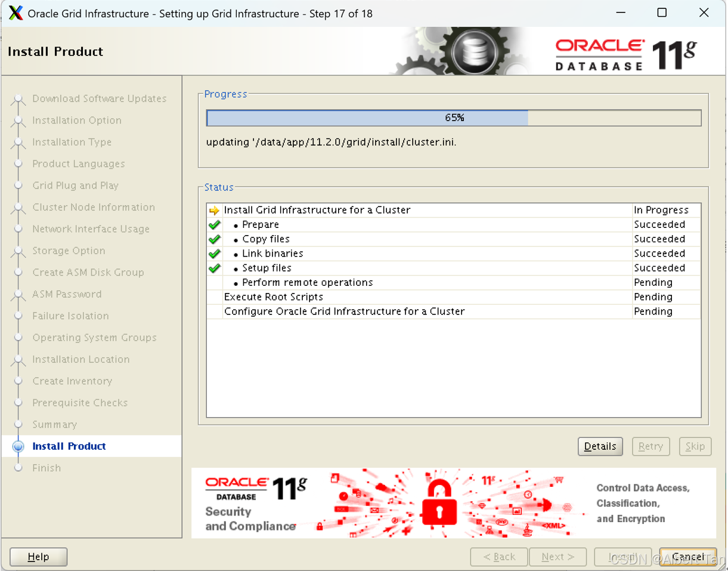Select Product Languages step

[x=79, y=163]
